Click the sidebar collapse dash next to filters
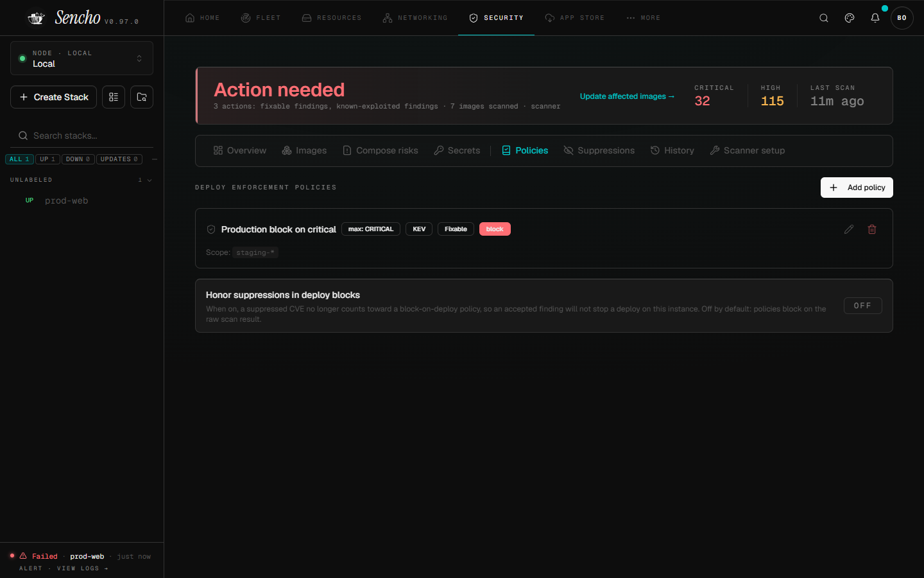 (155, 159)
